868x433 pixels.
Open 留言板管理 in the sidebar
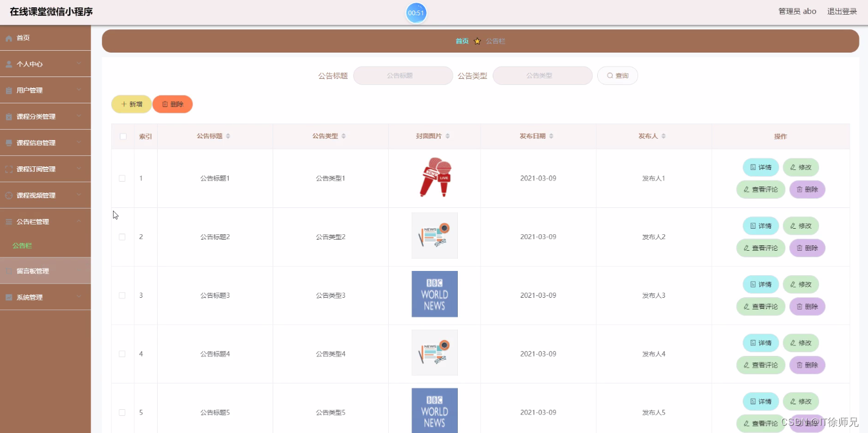point(45,271)
